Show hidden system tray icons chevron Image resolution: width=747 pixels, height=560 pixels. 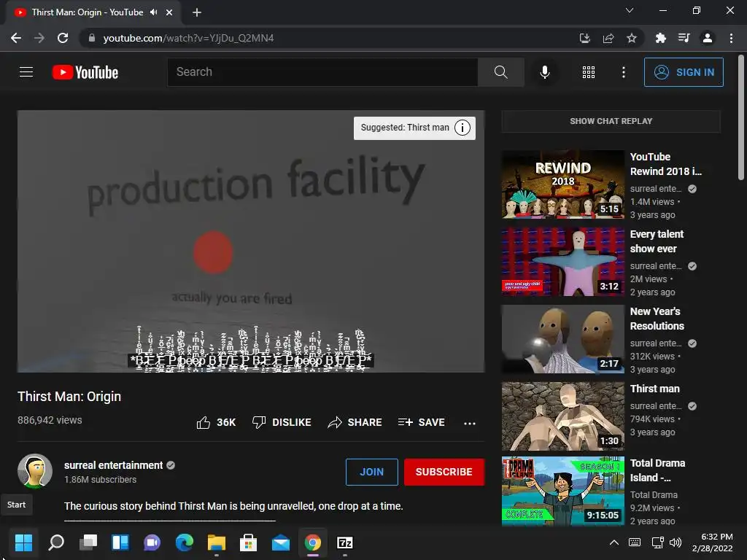point(614,542)
